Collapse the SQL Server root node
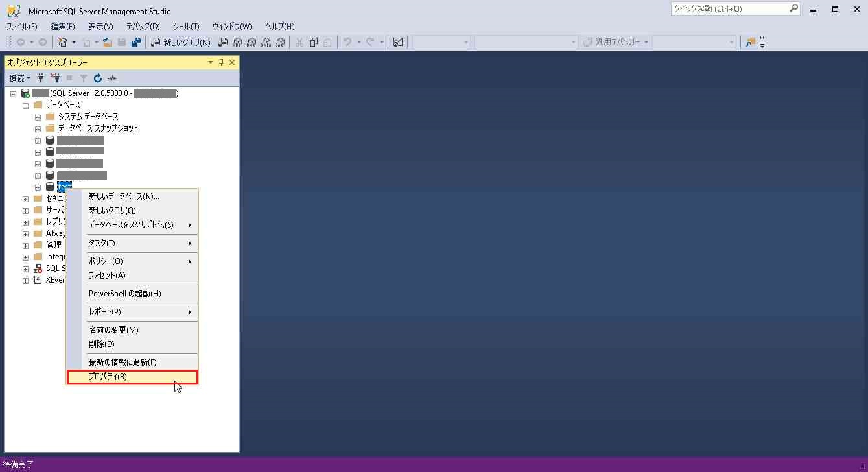This screenshot has height=472, width=868. 13,94
